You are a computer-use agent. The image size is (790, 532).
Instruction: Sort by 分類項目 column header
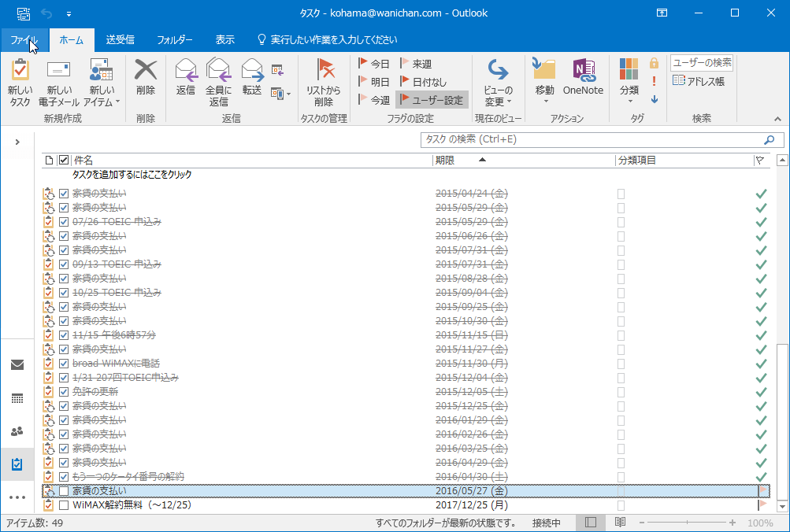684,160
